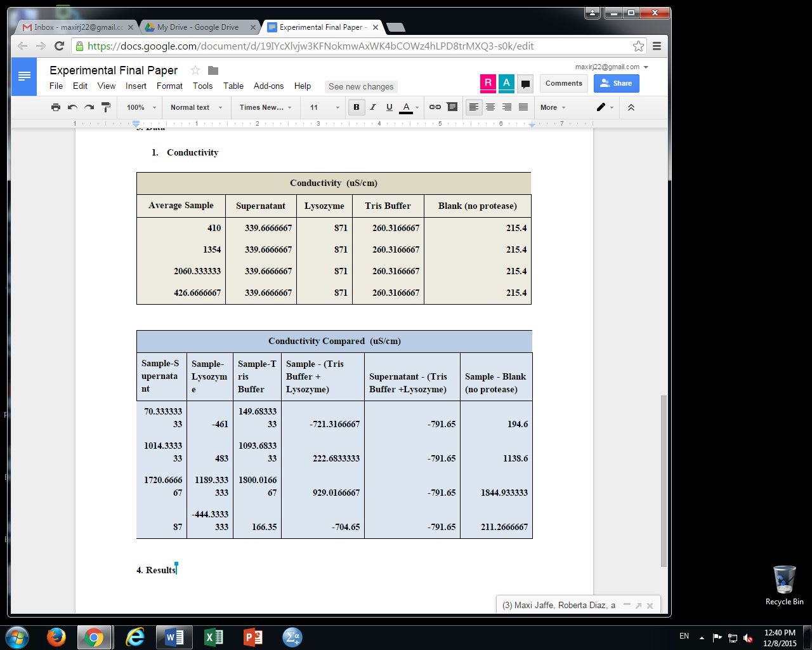
Task: Select the paint format tool
Action: point(106,107)
